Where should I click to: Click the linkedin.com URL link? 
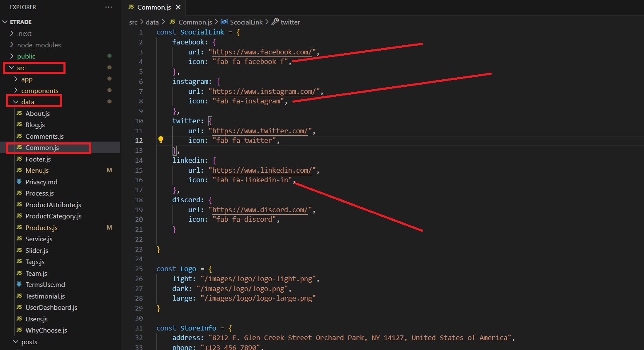click(262, 170)
